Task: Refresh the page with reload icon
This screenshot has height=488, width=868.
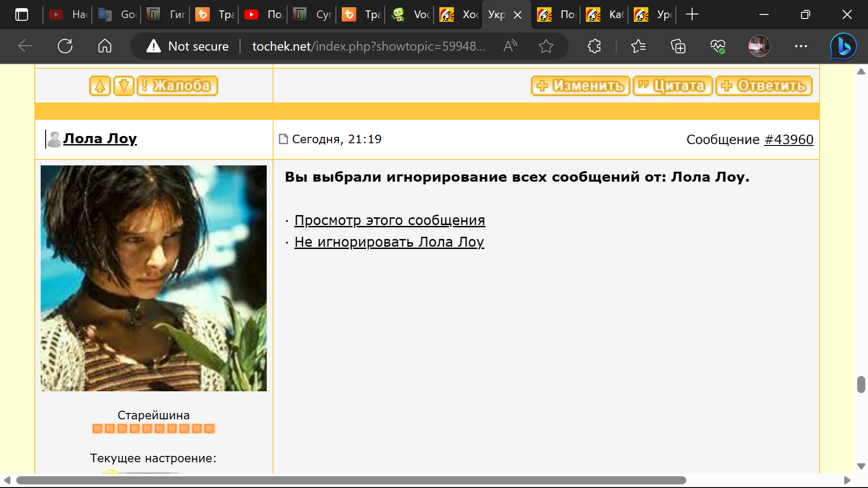Action: pos(65,46)
